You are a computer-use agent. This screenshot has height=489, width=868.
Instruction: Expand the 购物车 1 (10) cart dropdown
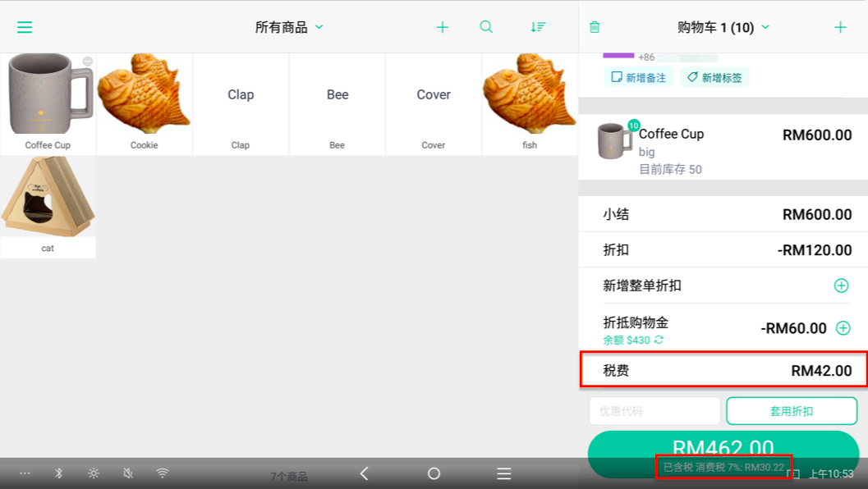(x=723, y=27)
